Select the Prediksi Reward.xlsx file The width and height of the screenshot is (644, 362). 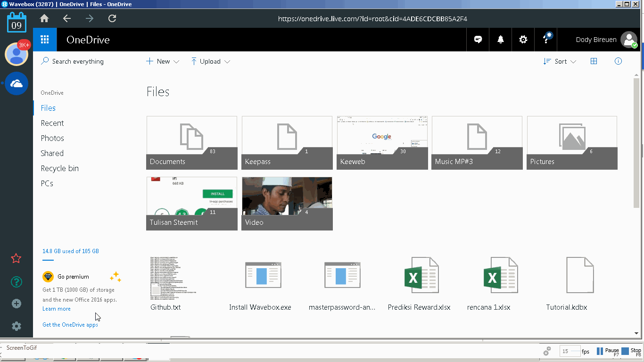point(419,284)
